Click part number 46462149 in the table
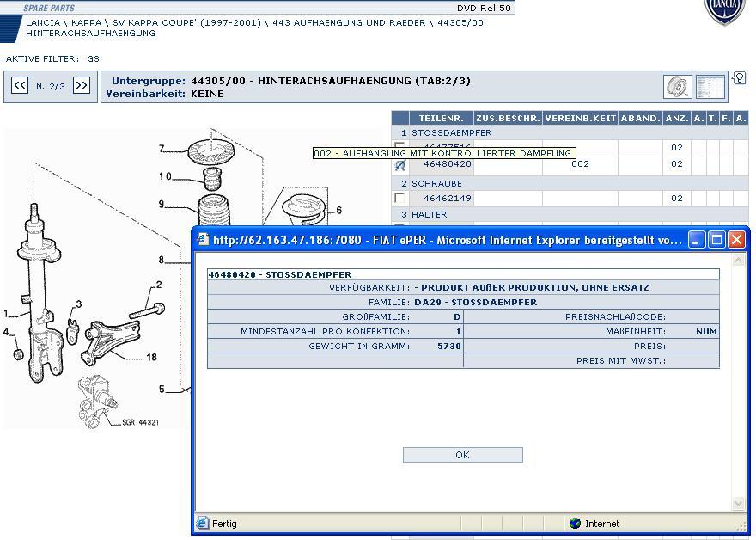 448,198
